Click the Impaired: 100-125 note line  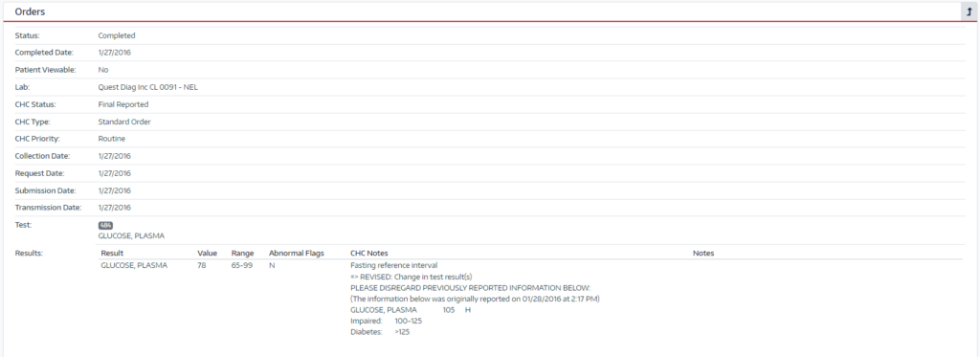tap(387, 321)
